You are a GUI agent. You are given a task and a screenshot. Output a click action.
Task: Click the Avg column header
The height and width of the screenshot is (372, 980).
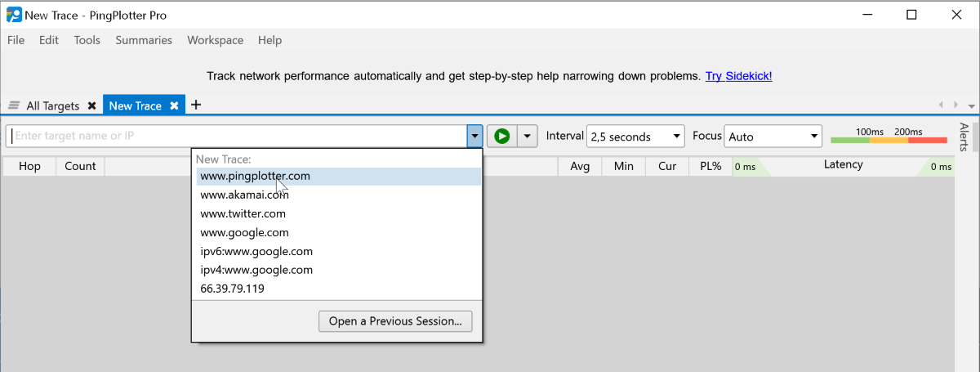pos(580,166)
